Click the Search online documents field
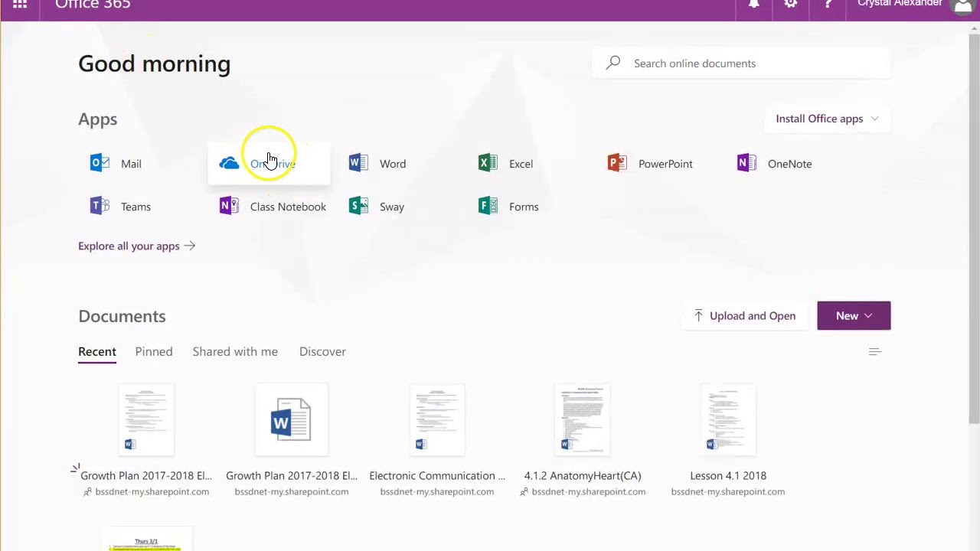The width and height of the screenshot is (980, 551). pos(741,63)
